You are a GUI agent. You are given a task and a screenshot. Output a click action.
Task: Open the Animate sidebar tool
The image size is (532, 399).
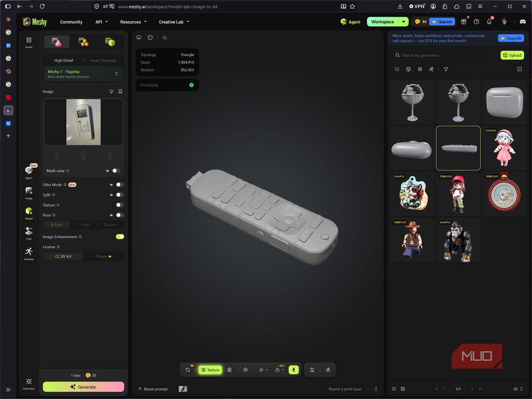tap(29, 253)
